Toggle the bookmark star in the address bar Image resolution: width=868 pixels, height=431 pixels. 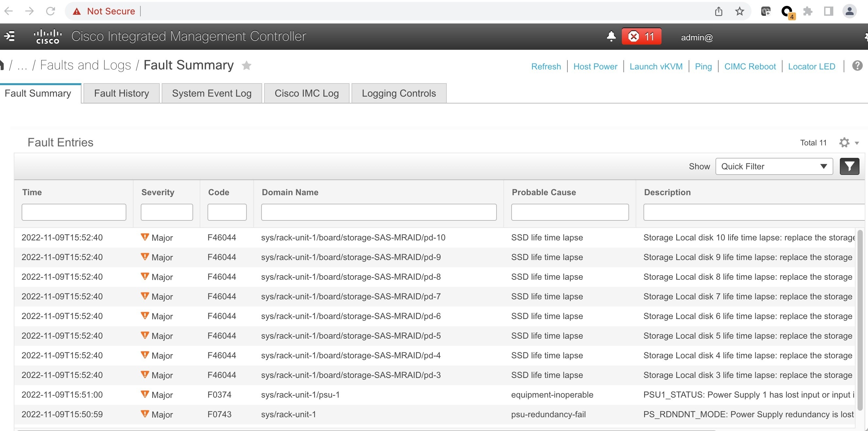740,11
